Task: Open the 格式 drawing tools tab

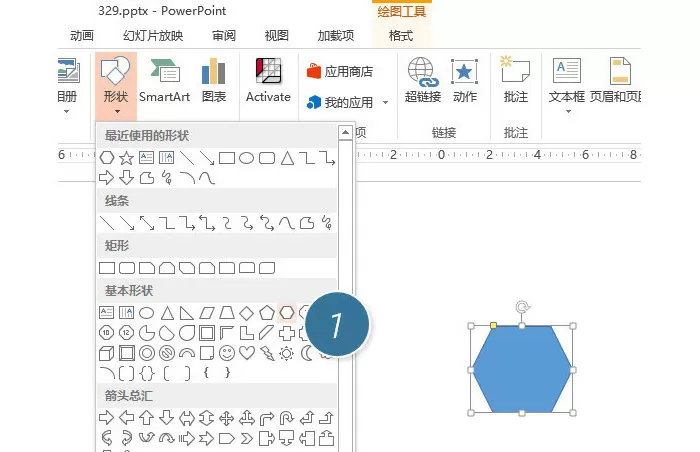Action: click(401, 35)
